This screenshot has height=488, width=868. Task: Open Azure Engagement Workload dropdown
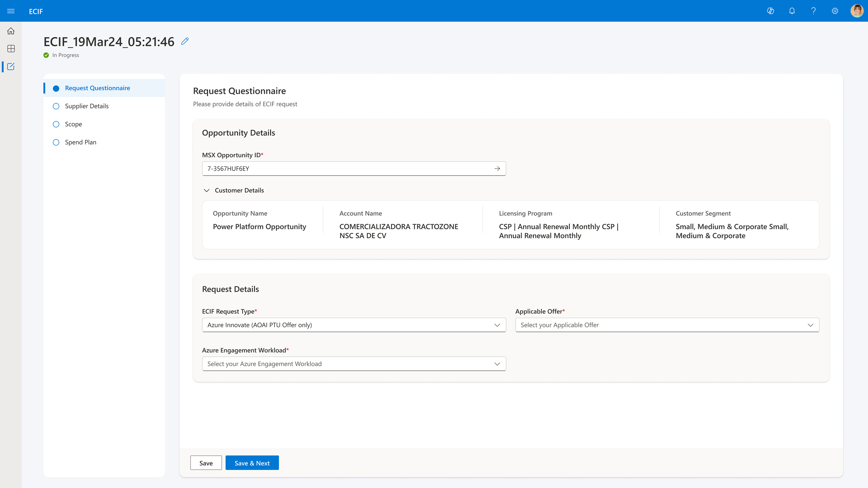point(354,364)
